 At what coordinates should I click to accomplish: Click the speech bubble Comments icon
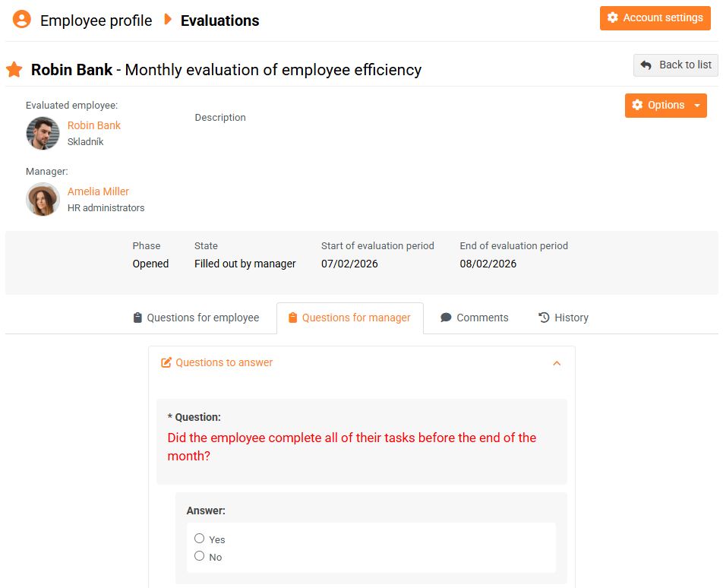click(446, 318)
